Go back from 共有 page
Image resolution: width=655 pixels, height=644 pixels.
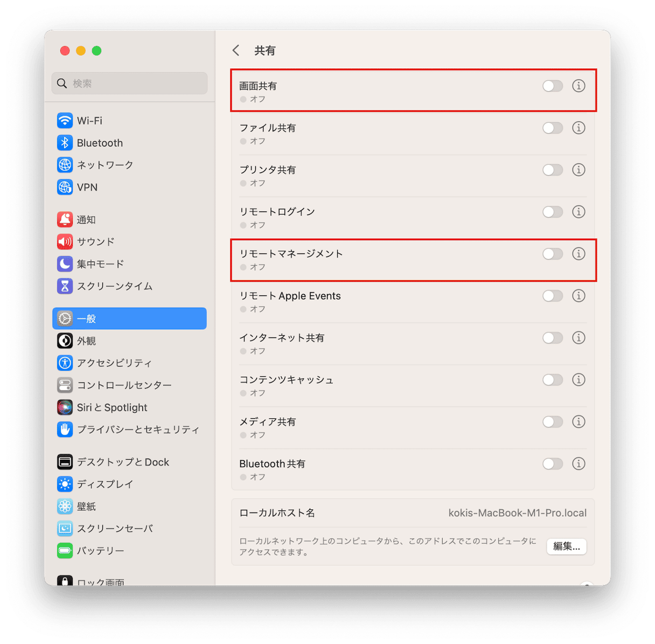(236, 51)
